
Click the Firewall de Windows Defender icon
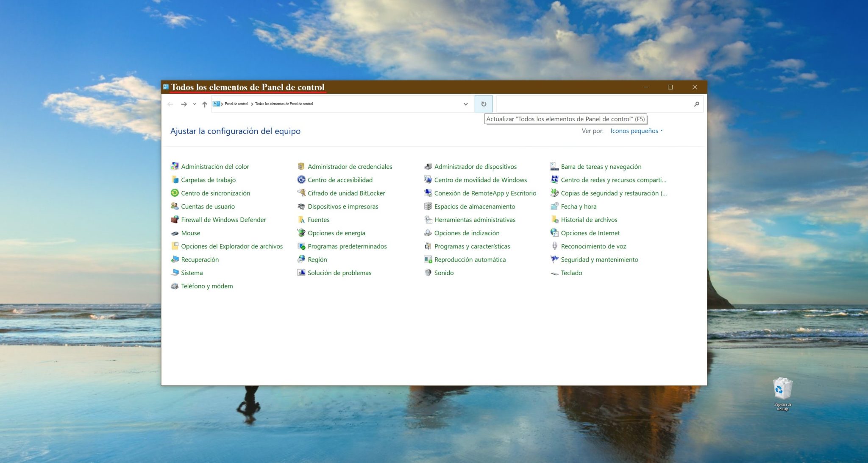coord(175,220)
